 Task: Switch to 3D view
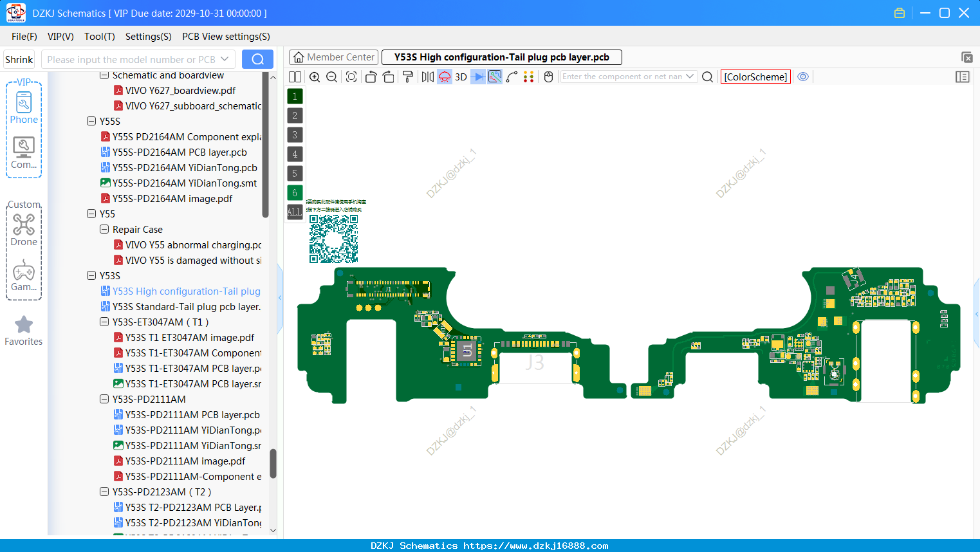click(461, 77)
